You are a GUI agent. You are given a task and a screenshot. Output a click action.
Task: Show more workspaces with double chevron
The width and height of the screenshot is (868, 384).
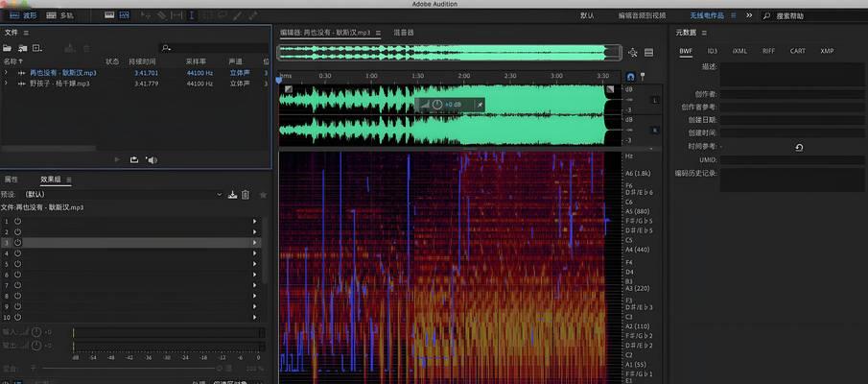coord(749,15)
